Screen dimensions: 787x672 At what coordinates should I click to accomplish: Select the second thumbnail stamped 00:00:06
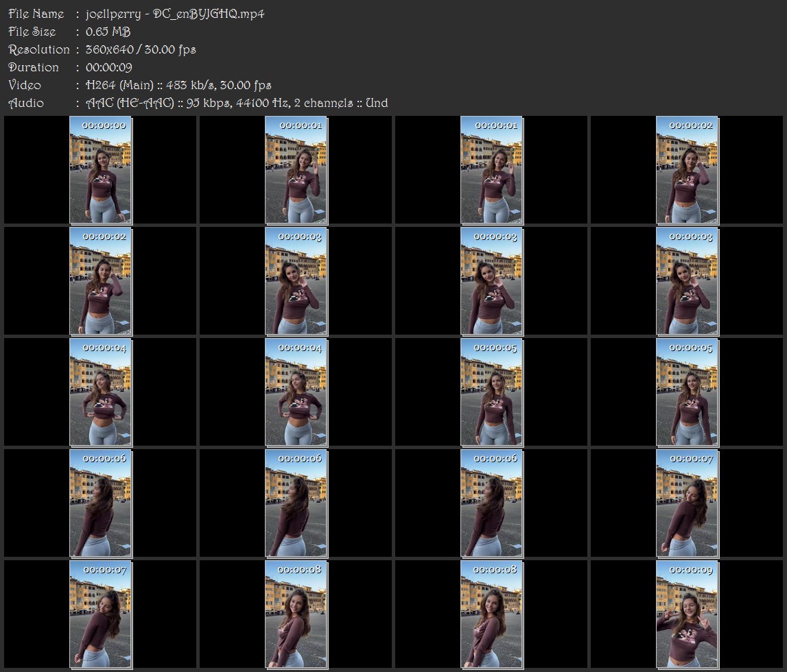296,503
